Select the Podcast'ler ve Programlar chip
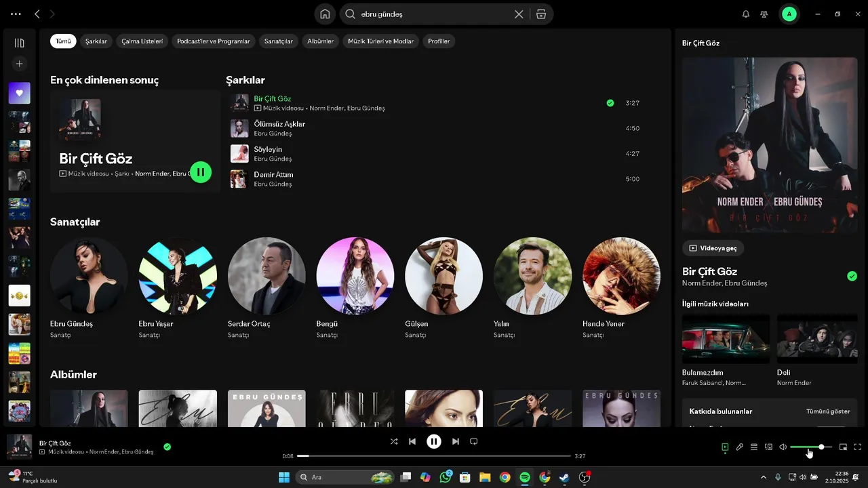 214,41
